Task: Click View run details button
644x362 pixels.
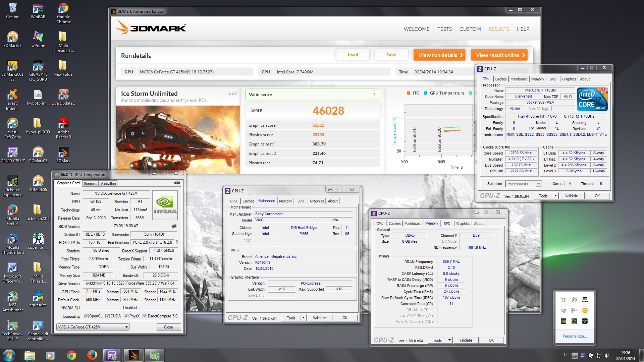Action: coord(439,55)
